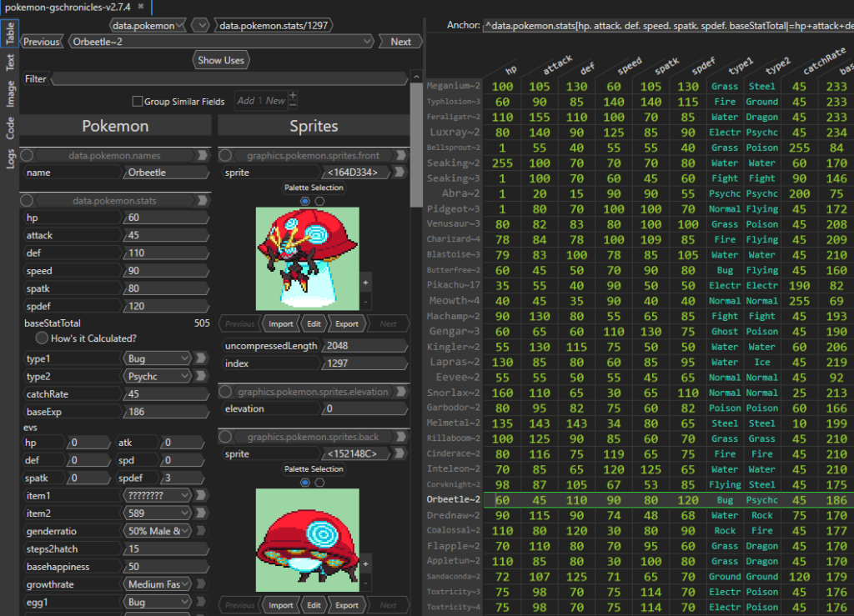
Task: Increase the Add New count with plus
Action: click(x=293, y=96)
